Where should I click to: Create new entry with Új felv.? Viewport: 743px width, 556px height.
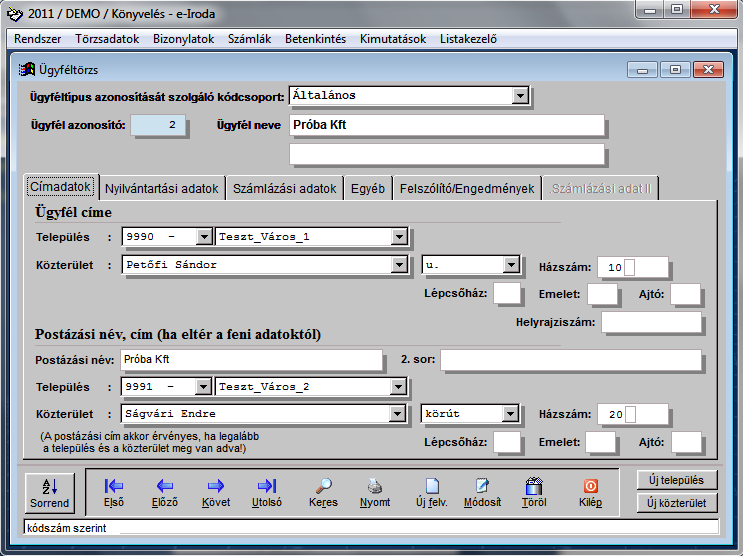click(x=432, y=491)
